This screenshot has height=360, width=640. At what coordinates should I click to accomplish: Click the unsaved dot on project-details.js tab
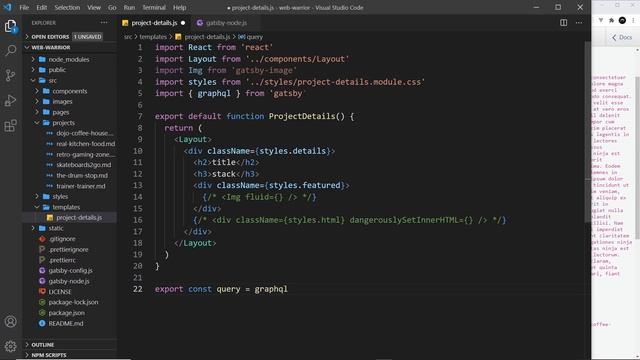coord(183,23)
